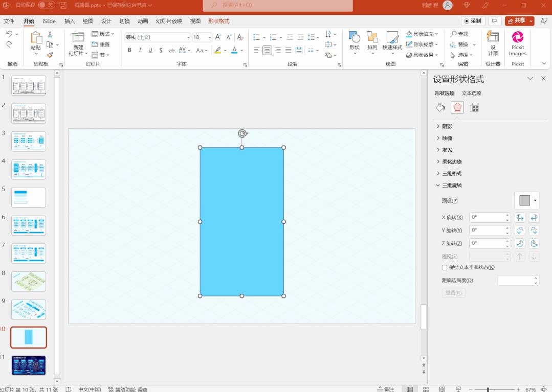Open the Fill & Line paint bucket tab

coord(440,107)
